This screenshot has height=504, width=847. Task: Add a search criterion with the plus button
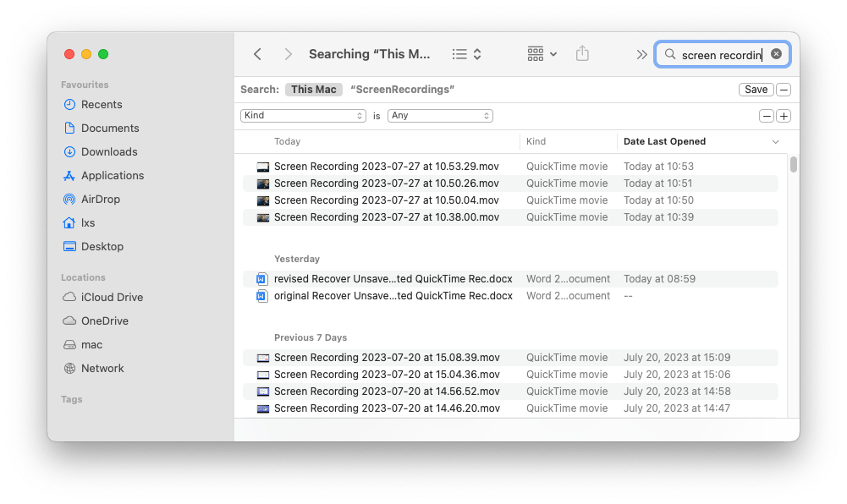784,116
